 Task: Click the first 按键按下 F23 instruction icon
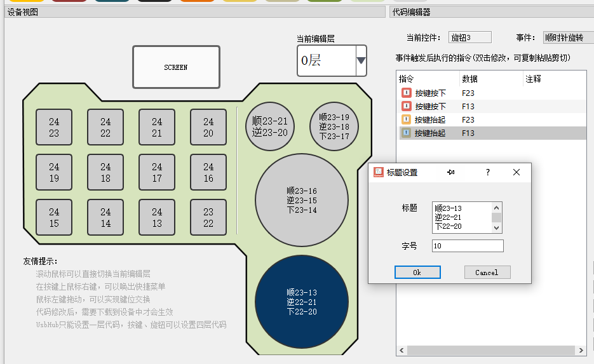[407, 93]
